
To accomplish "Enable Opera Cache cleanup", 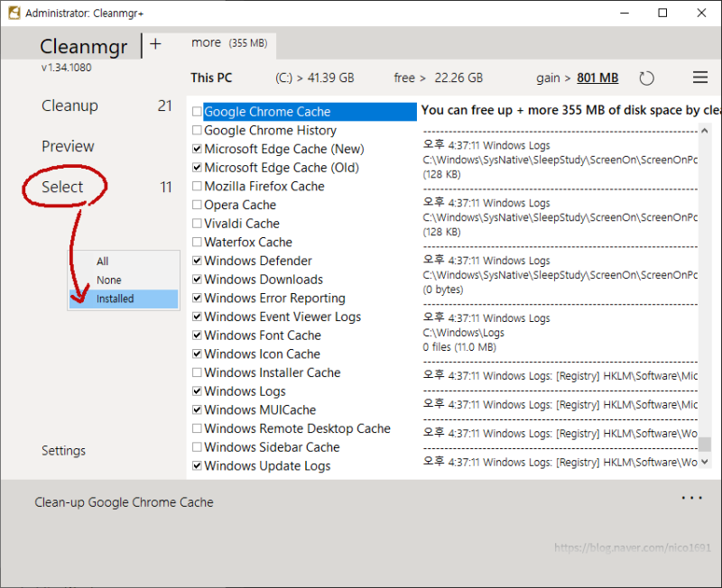I will pyautogui.click(x=197, y=205).
